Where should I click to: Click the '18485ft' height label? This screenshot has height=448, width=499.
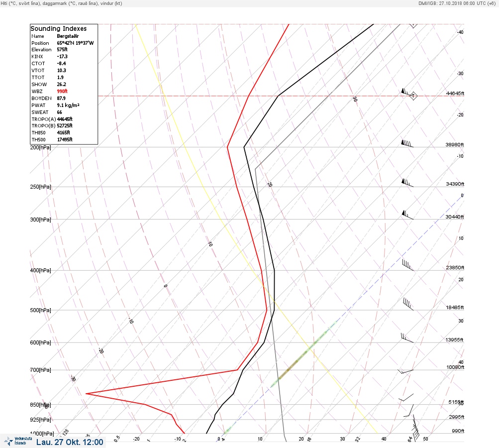pyautogui.click(x=455, y=308)
